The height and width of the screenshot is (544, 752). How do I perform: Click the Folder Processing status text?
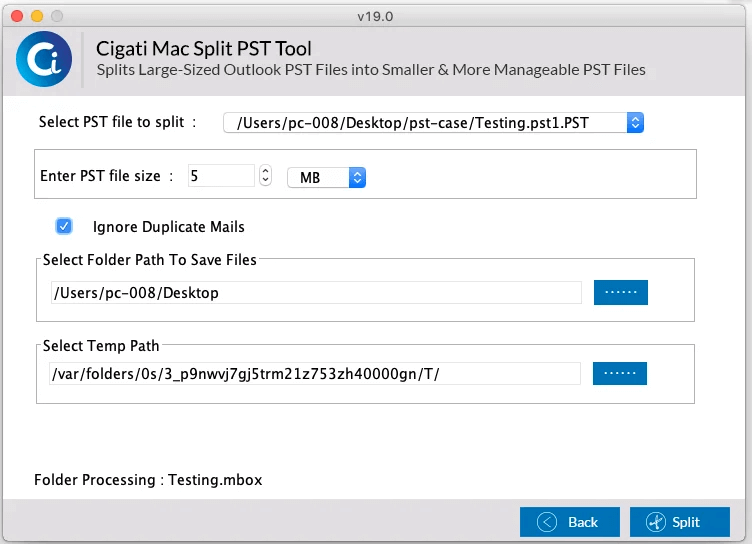(x=148, y=480)
